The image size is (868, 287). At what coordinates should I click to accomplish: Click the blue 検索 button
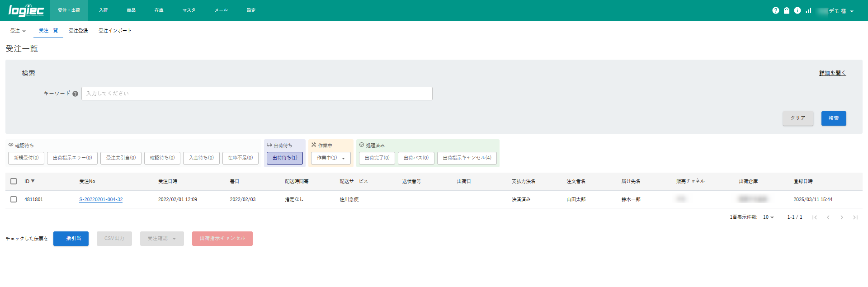tap(833, 118)
